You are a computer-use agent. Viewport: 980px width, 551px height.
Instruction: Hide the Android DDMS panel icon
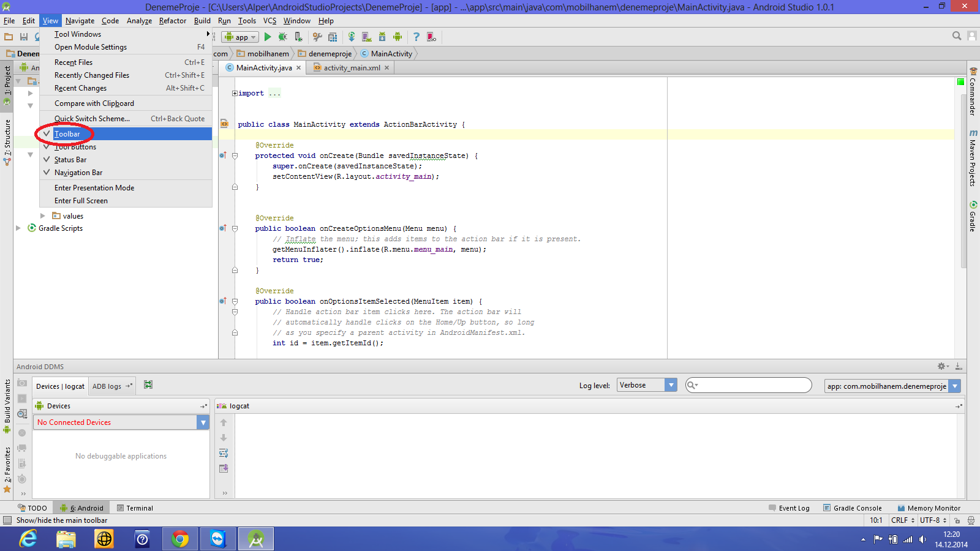[x=959, y=366]
